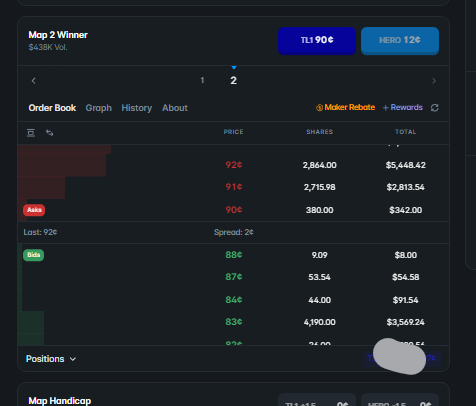Image resolution: width=476 pixels, height=406 pixels.
Task: Go to next map with right chevron
Action: coord(434,81)
